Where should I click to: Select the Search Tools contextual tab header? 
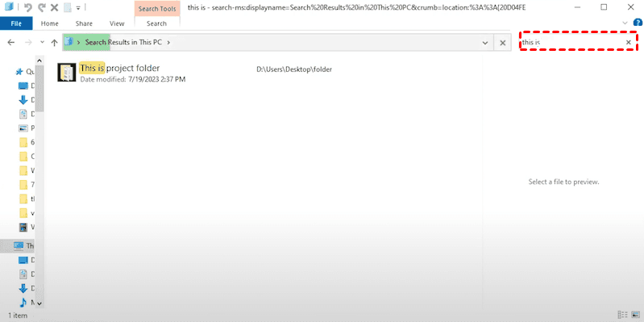pyautogui.click(x=157, y=9)
